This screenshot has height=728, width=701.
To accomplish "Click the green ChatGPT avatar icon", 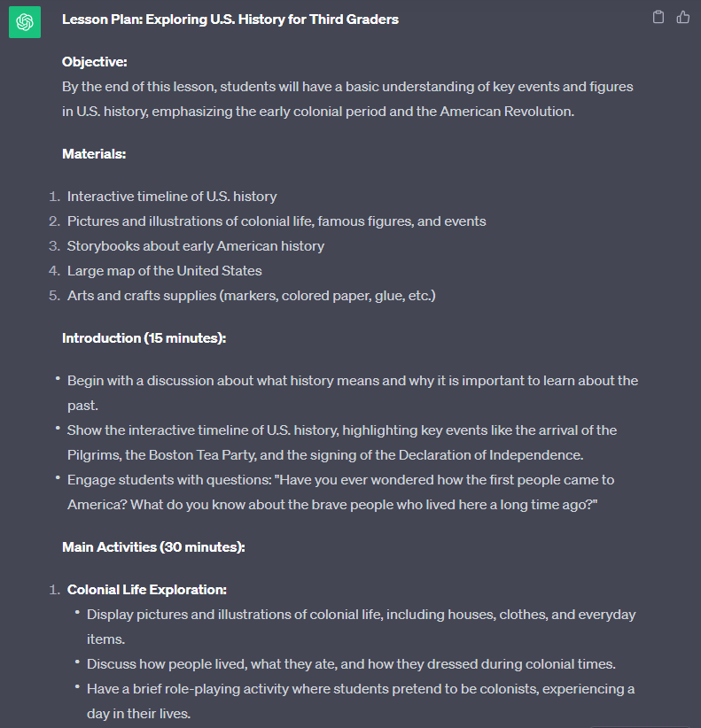I will click(25, 22).
